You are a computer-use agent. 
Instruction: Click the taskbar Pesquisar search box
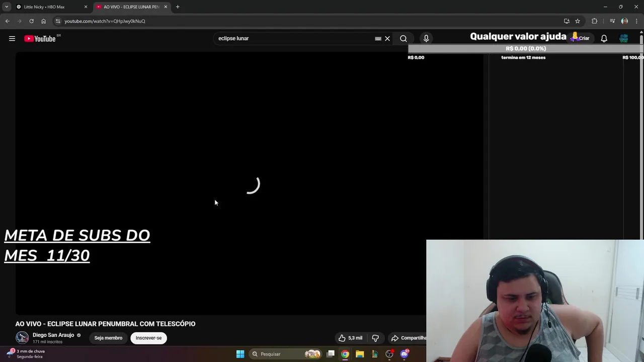pos(285,354)
